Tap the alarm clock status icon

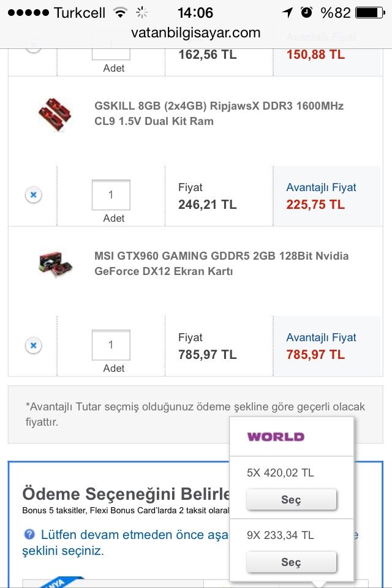[x=306, y=13]
